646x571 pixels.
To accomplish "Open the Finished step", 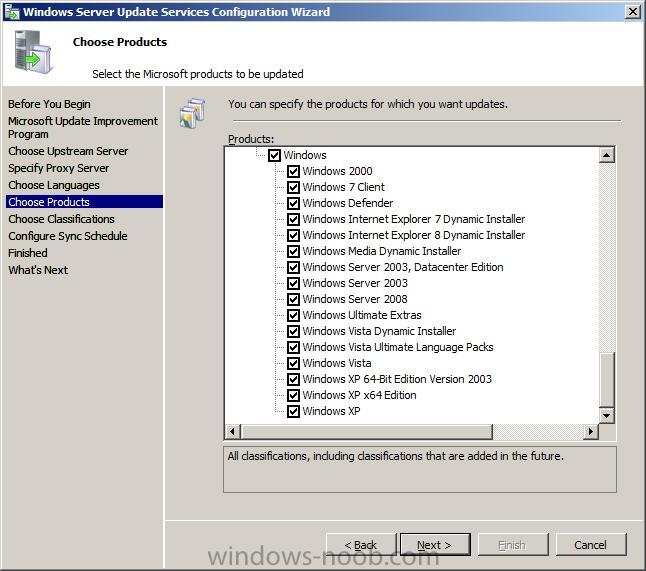I will [x=28, y=253].
